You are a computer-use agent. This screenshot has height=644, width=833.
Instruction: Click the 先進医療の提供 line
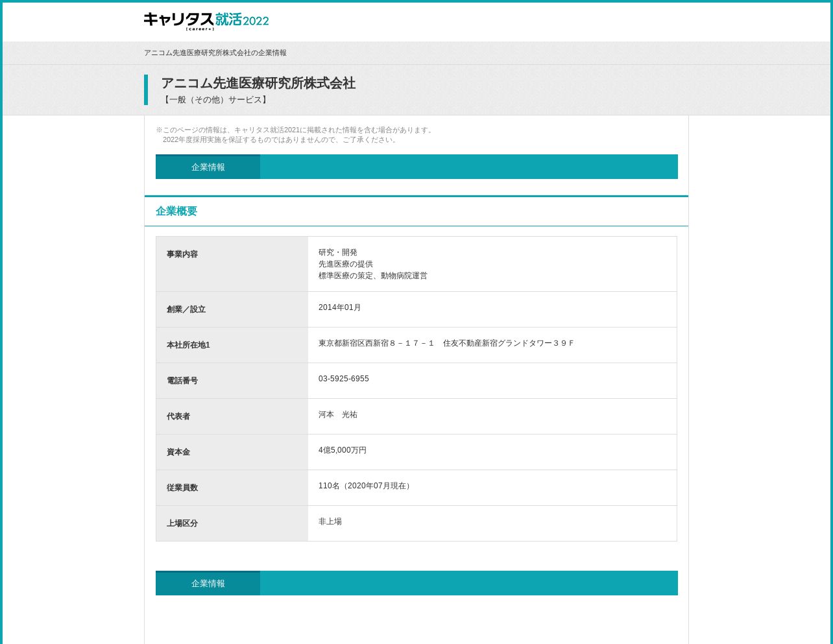click(346, 264)
